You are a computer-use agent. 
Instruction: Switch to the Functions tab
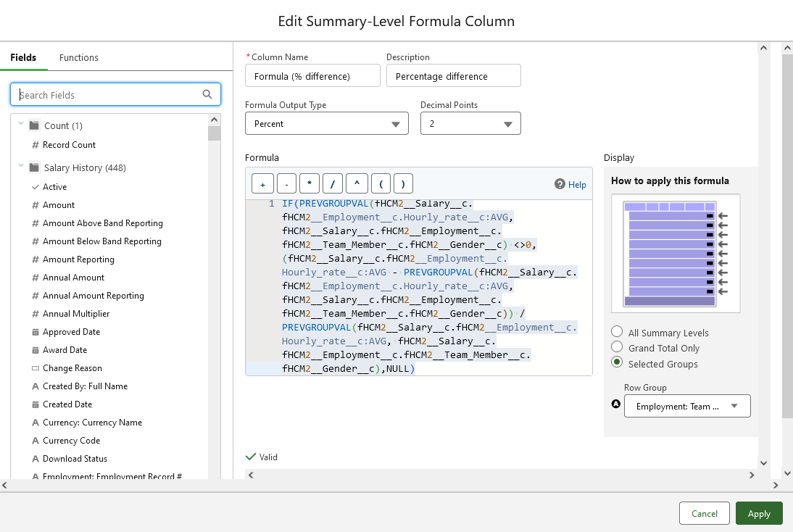click(x=78, y=57)
